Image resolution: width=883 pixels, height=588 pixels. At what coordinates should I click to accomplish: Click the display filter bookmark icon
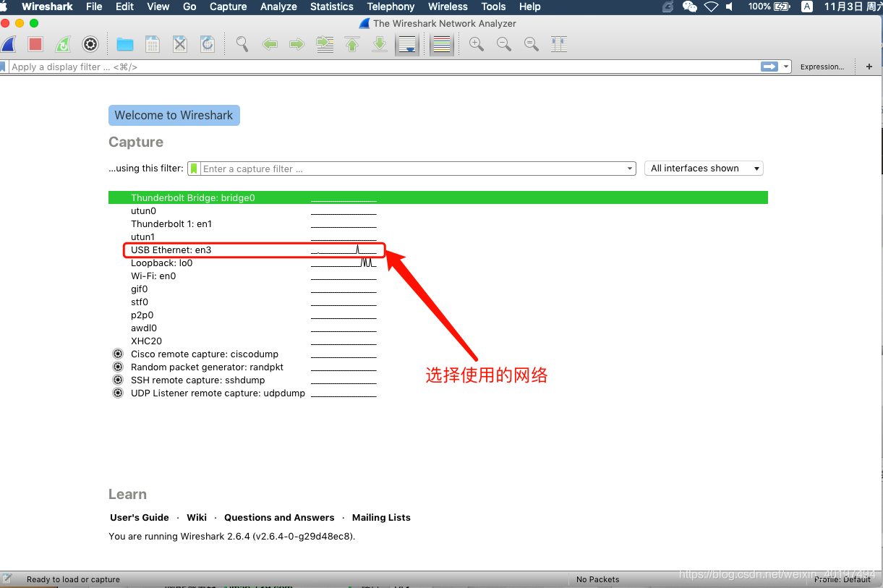(x=3, y=67)
